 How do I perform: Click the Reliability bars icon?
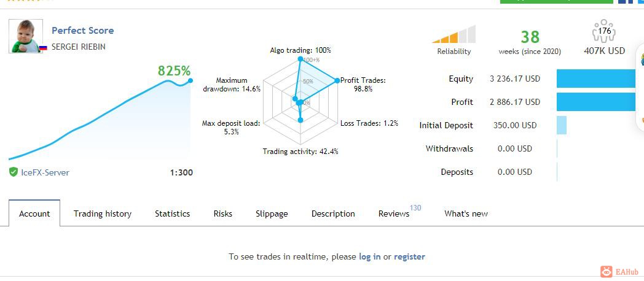pos(454,34)
